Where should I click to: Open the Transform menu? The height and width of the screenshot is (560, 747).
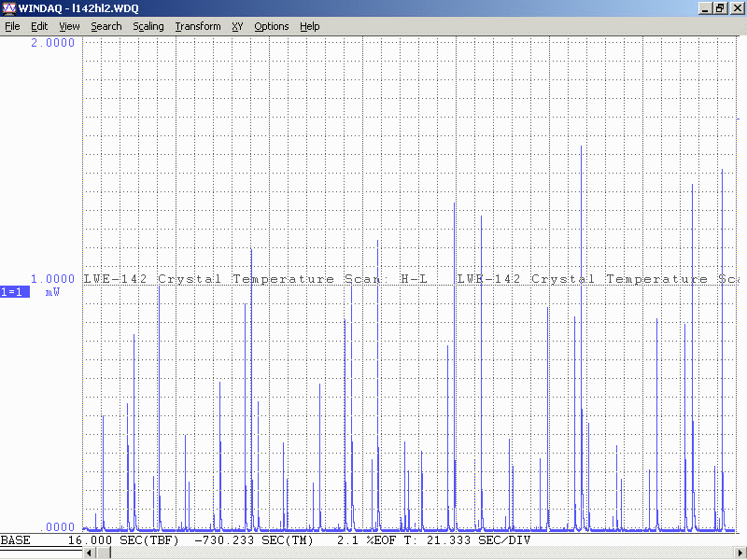coord(198,26)
